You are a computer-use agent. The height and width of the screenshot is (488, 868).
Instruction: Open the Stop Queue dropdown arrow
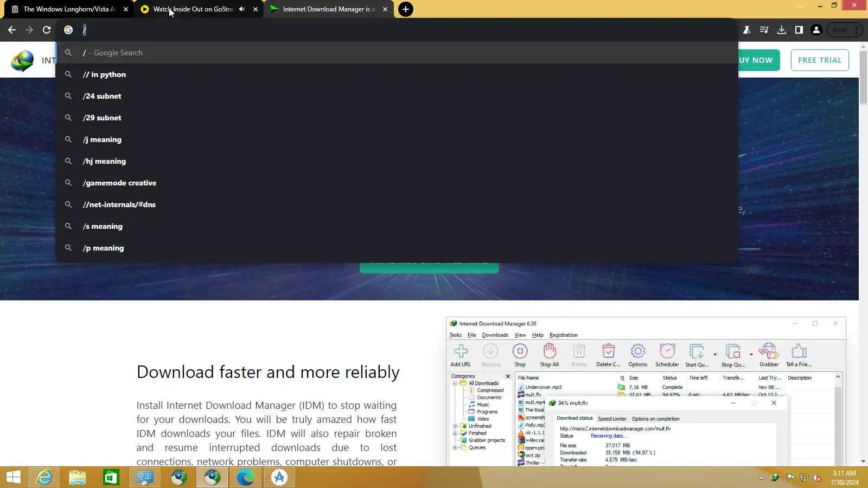[751, 354]
